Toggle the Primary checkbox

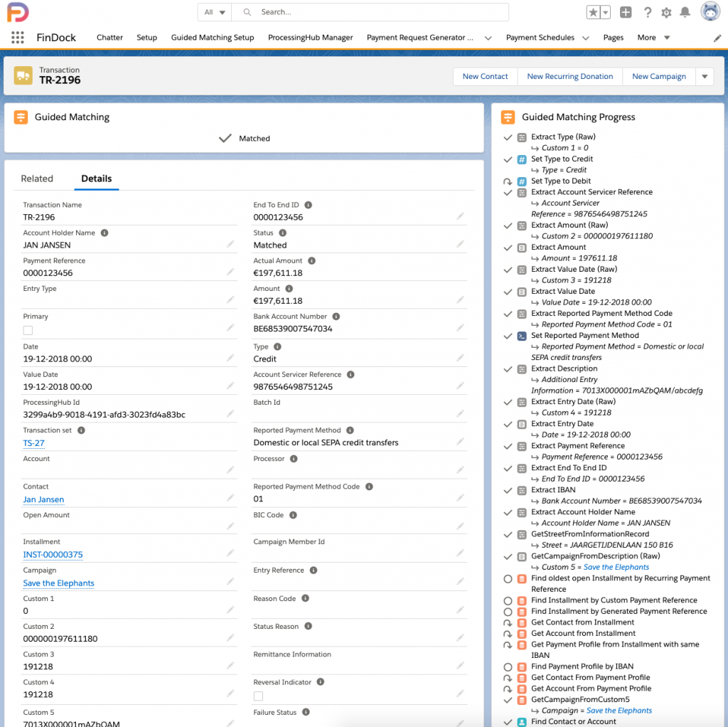[28, 330]
